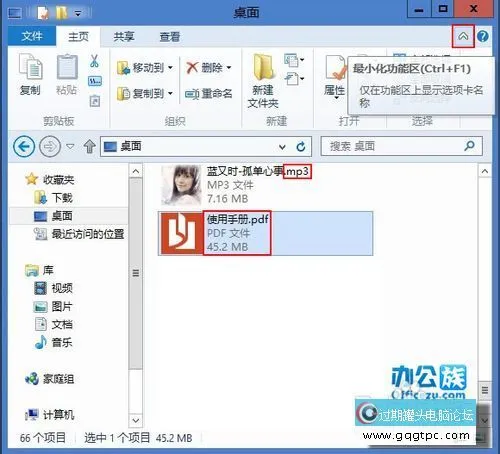500x454 pixels.
Task: Click navigation pane scroll up arrow
Action: click(x=136, y=171)
